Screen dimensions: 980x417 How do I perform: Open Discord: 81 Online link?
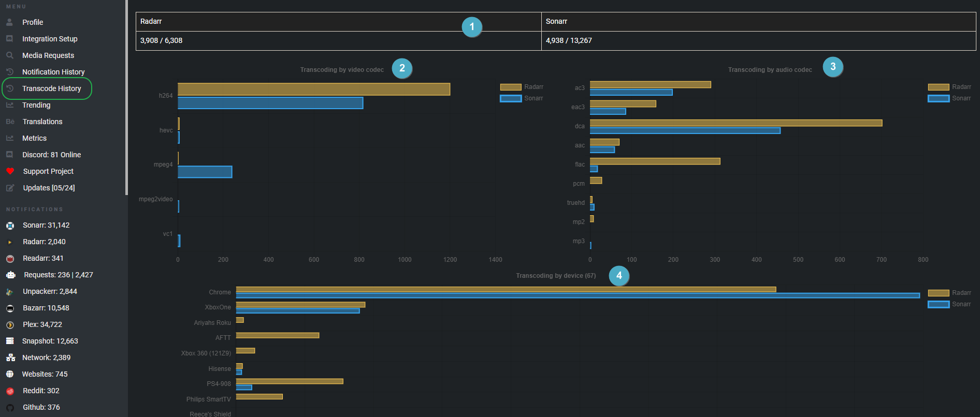click(51, 155)
